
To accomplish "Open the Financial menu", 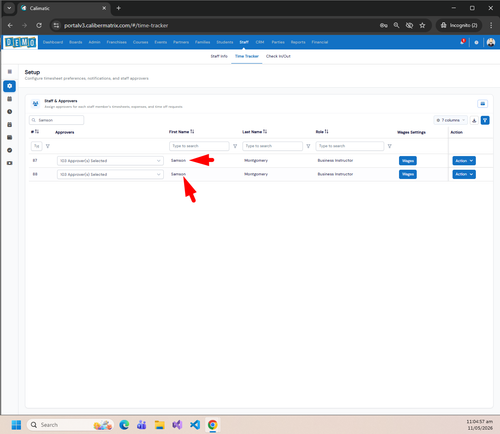I will (x=320, y=42).
